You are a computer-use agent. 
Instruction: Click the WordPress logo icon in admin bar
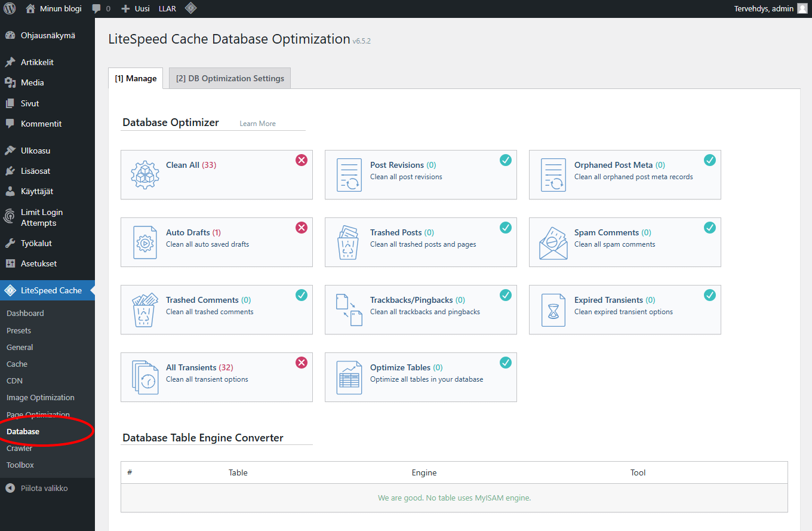pos(10,8)
